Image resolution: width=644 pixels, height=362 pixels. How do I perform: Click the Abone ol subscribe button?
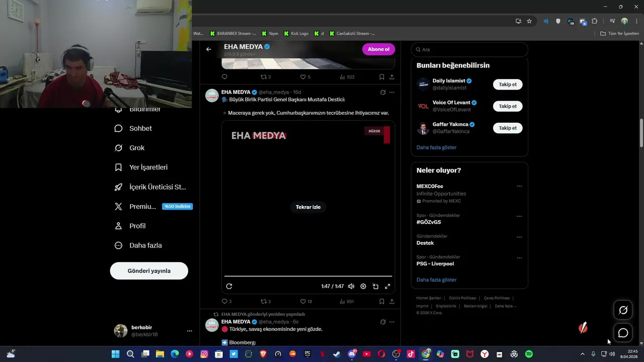[378, 49]
